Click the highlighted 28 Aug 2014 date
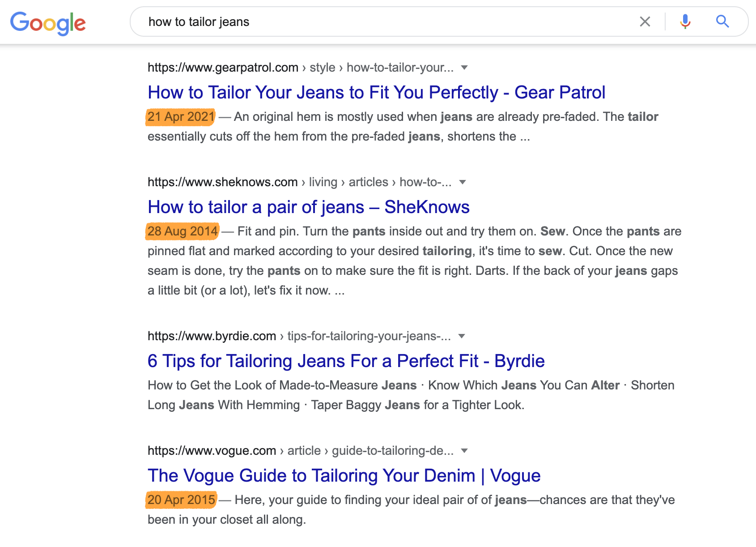Viewport: 756px width, 547px height. click(183, 231)
